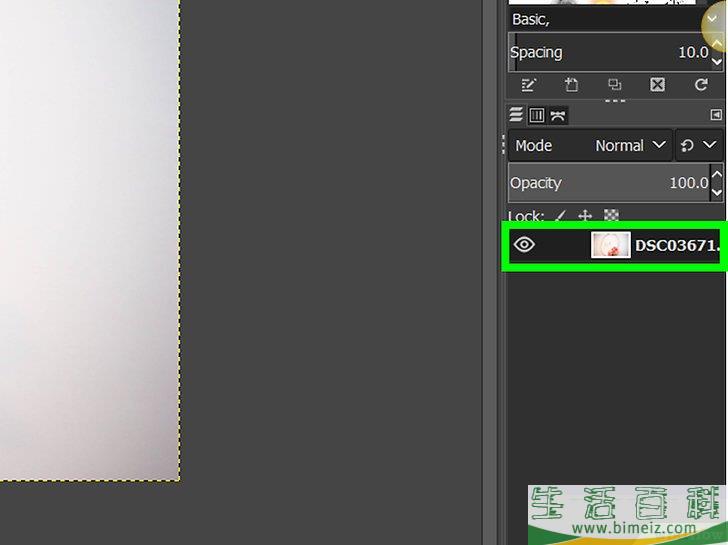Switch to the Channels tab

point(537,115)
